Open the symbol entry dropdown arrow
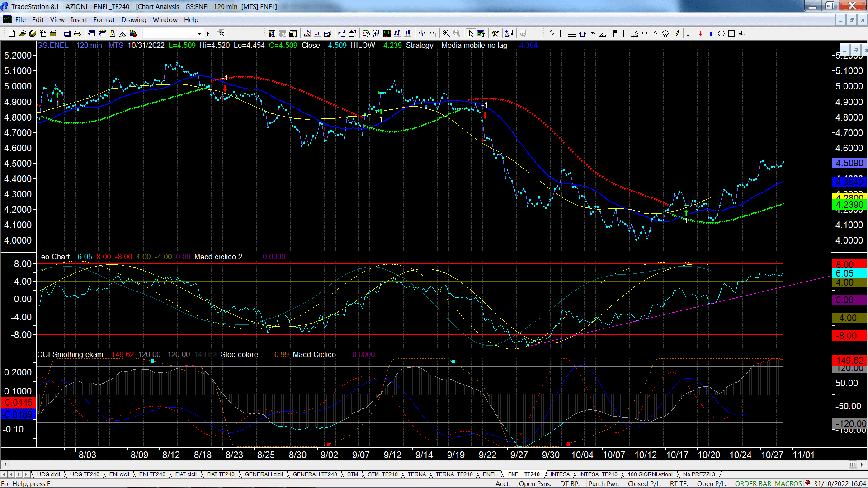This screenshot has height=488, width=868. [199, 33]
